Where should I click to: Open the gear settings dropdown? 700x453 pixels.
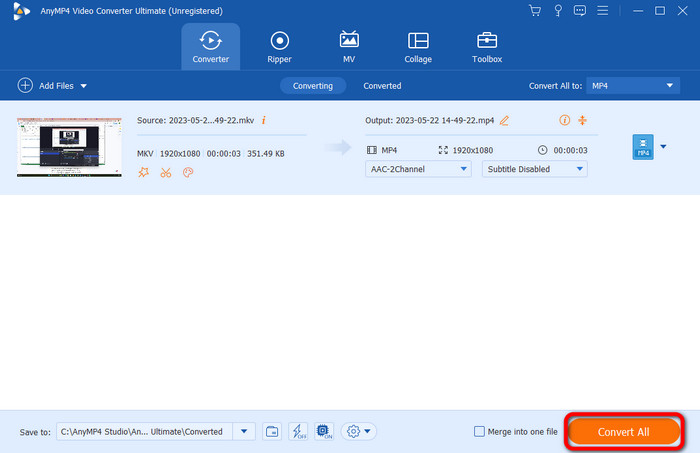click(x=358, y=432)
